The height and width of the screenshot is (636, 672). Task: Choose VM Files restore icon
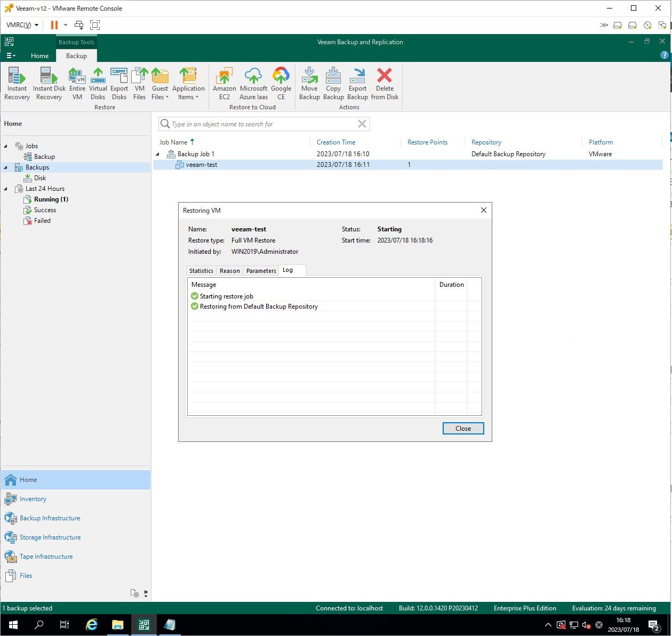pos(140,84)
